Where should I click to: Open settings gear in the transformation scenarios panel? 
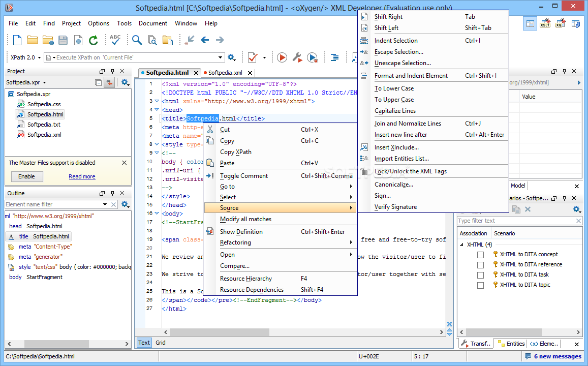(x=577, y=209)
